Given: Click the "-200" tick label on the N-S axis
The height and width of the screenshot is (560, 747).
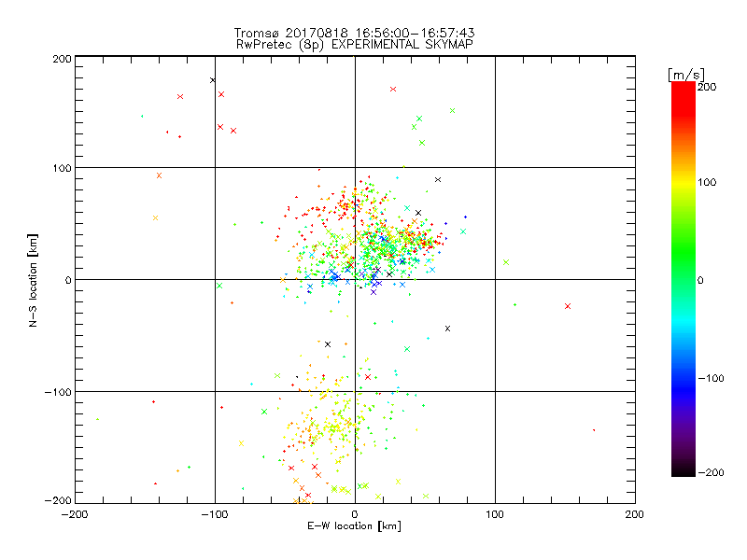Looking at the screenshot, I should pyautogui.click(x=58, y=501).
